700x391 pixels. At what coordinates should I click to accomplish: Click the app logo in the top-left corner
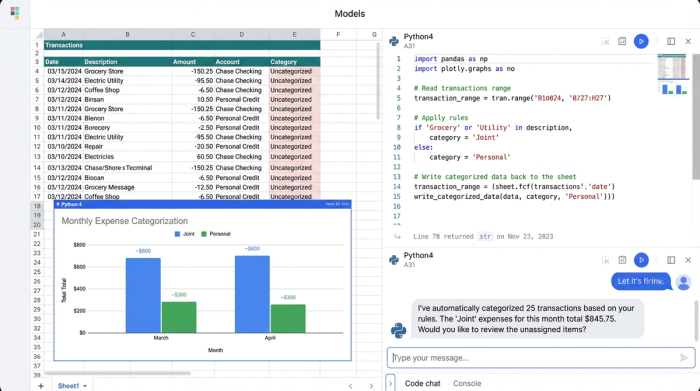pos(15,12)
